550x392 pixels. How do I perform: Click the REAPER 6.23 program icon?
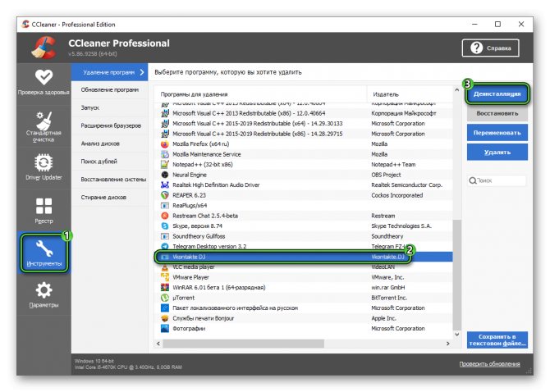[x=164, y=195]
